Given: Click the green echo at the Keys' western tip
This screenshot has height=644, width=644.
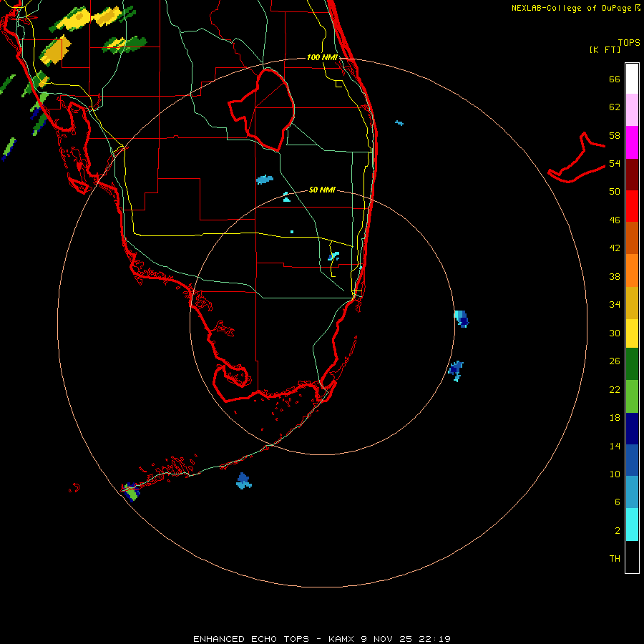Looking at the screenshot, I should (x=131, y=491).
